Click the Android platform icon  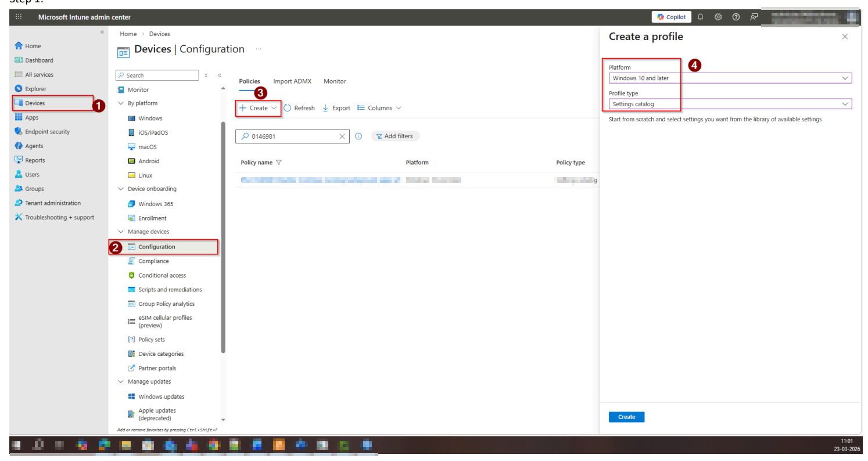(131, 161)
